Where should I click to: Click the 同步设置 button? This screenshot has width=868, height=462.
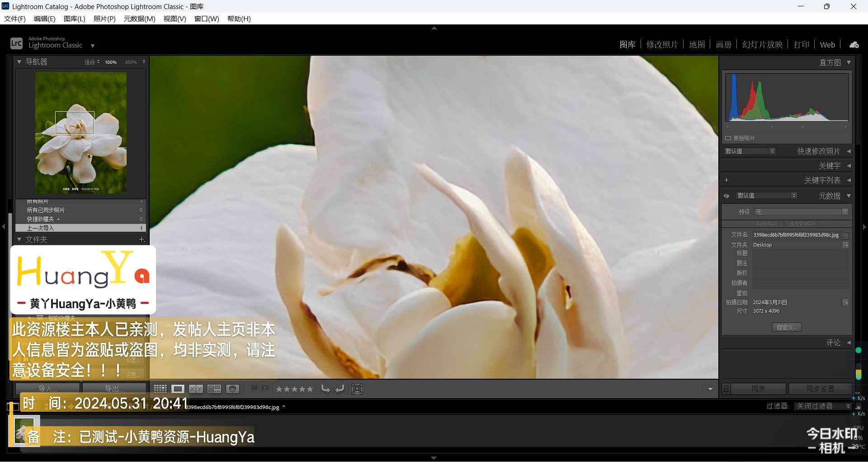[x=820, y=389]
